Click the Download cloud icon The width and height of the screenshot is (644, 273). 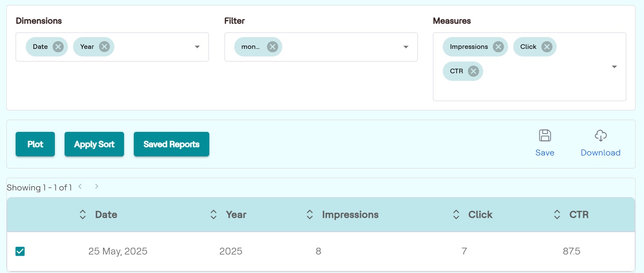[601, 136]
